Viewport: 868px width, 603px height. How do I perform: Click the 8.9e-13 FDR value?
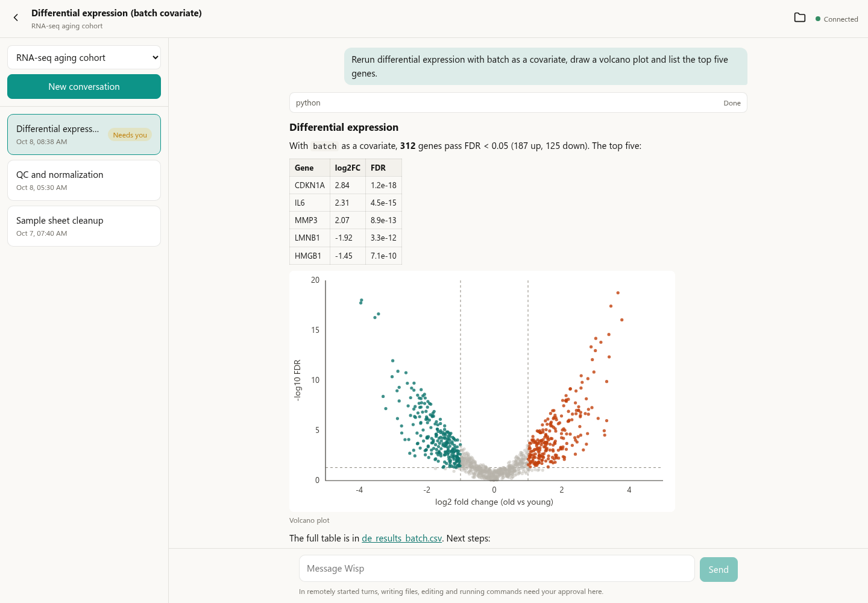[x=383, y=221]
